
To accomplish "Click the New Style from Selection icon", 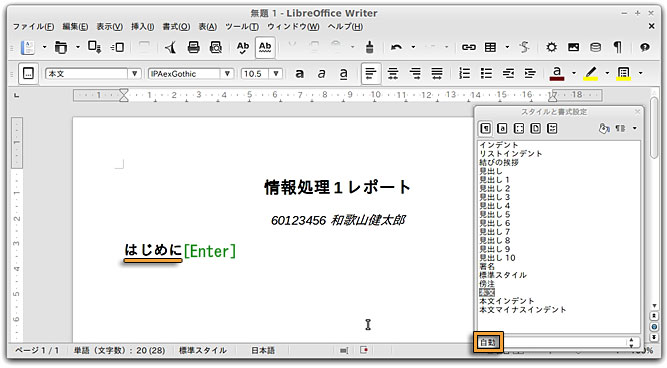I will pyautogui.click(x=621, y=128).
